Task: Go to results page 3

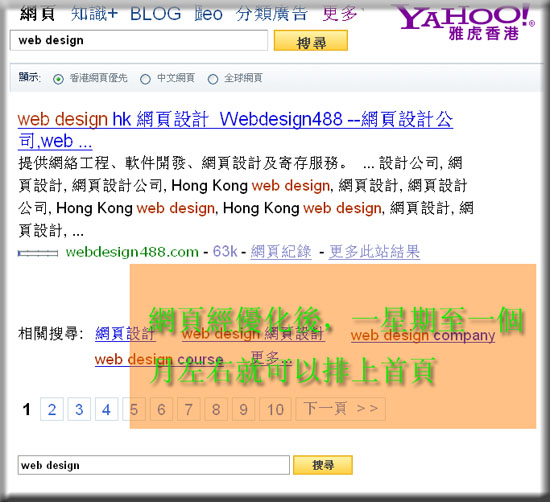Action: point(79,409)
